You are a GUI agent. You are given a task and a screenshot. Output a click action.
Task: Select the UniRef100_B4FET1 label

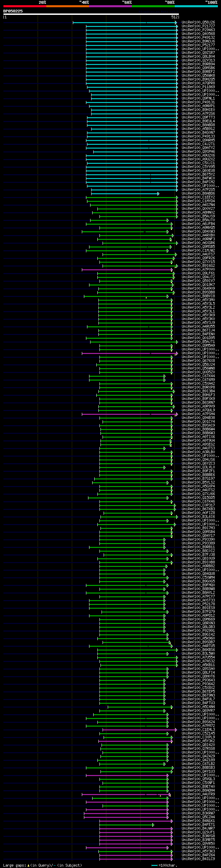(x=198, y=824)
